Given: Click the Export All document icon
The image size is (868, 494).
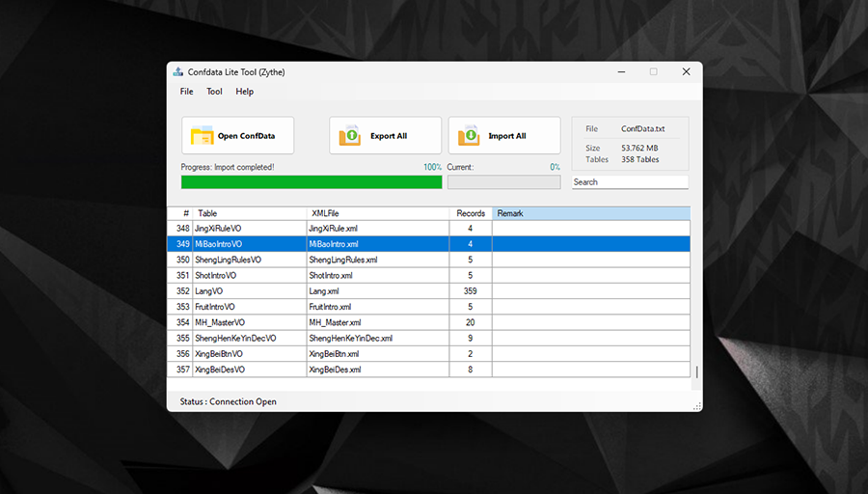Looking at the screenshot, I should (x=349, y=136).
